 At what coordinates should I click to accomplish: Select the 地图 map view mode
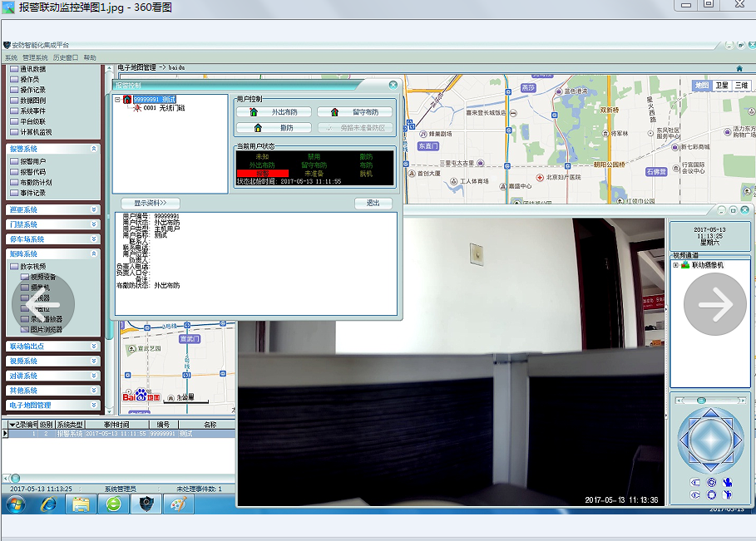[x=702, y=86]
